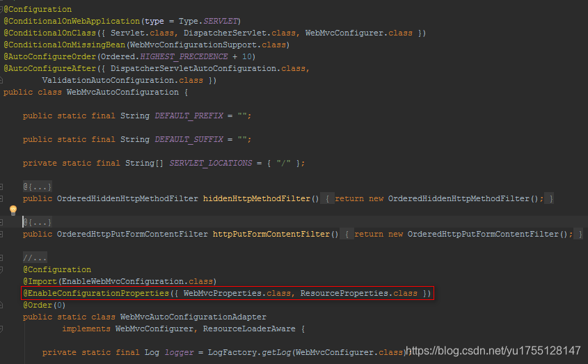Click httpPutFormContentFilter method name
Screen dimensions: 588x364
[271, 234]
